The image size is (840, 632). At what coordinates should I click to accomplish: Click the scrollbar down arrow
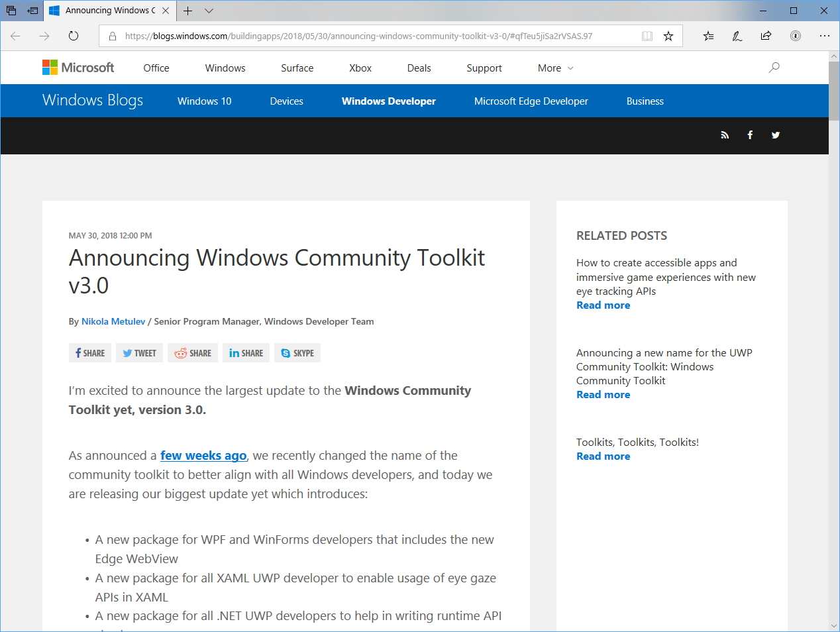tap(834, 626)
